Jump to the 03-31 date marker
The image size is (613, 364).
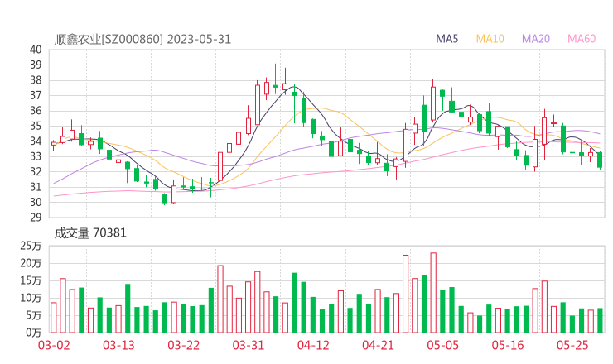(248, 345)
